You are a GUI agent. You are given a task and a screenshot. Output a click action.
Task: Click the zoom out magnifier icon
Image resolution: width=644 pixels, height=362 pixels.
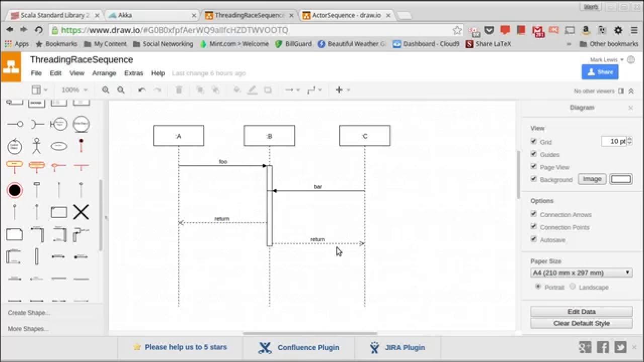121,90
